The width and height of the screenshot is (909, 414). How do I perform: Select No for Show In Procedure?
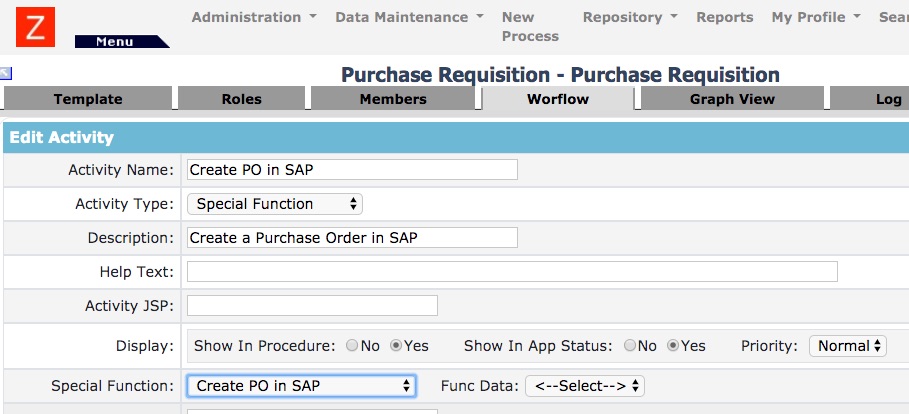coord(352,346)
